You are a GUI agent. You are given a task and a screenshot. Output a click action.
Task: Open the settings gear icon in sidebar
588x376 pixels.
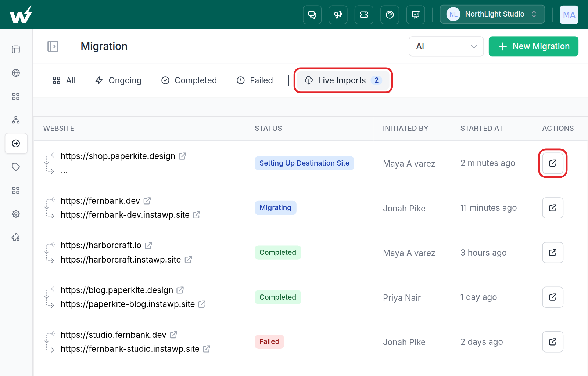[16, 214]
